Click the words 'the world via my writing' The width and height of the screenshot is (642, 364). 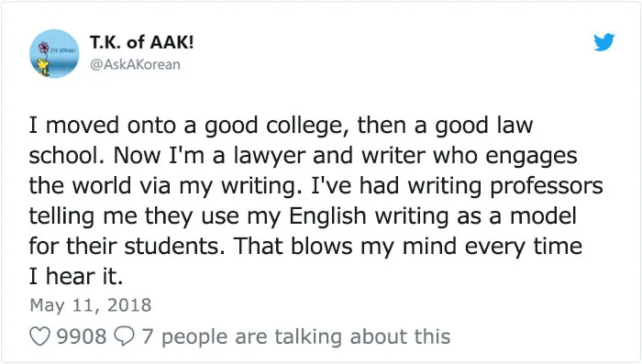point(165,187)
